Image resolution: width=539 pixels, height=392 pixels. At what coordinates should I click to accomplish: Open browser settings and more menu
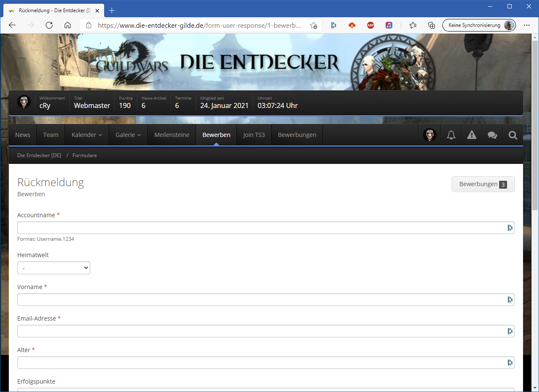click(527, 25)
